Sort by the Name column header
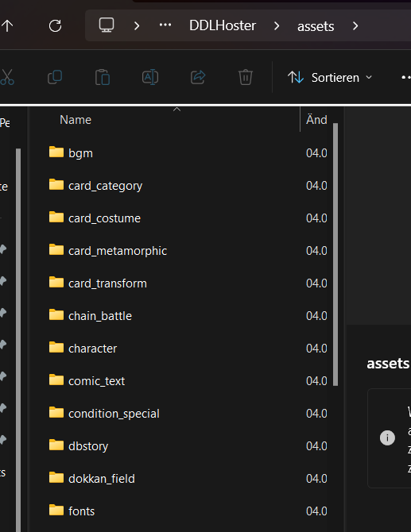411x532 pixels. [x=76, y=120]
